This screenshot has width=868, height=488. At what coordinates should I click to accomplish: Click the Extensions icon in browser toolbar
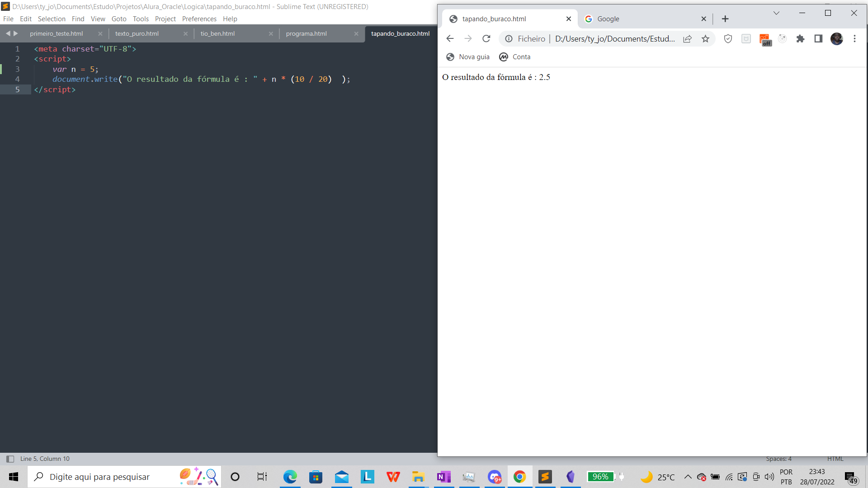pos(799,38)
